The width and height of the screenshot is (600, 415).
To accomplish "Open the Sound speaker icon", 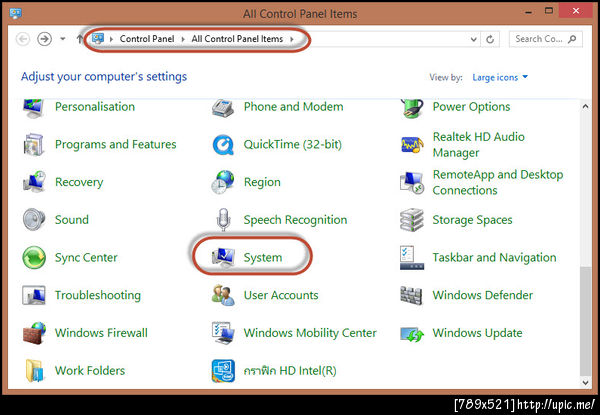I will [34, 220].
